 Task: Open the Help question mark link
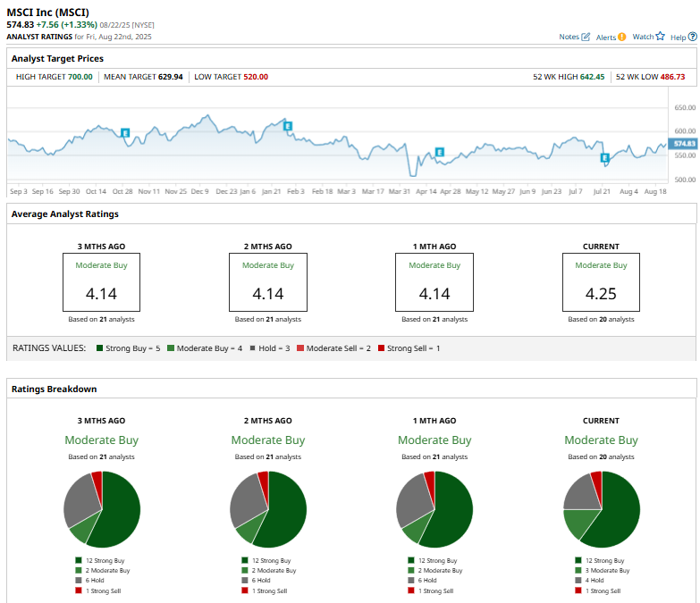(684, 37)
